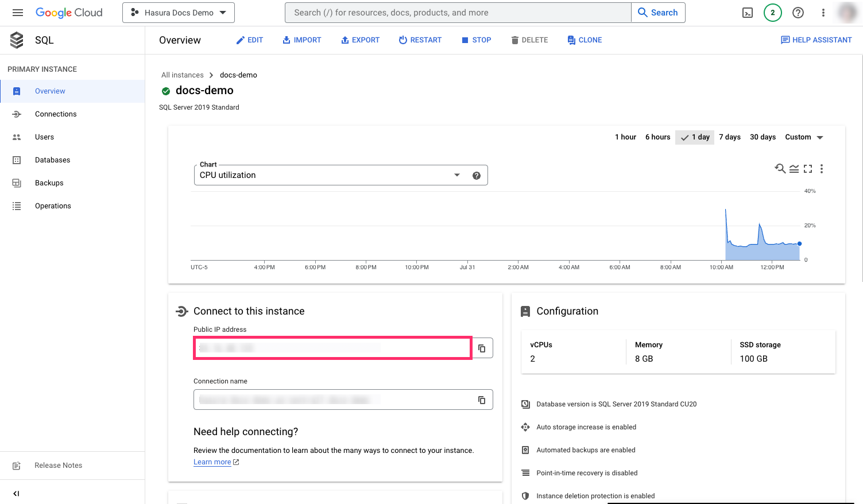Open the top bar more options menu
The image size is (863, 504).
pos(823,13)
